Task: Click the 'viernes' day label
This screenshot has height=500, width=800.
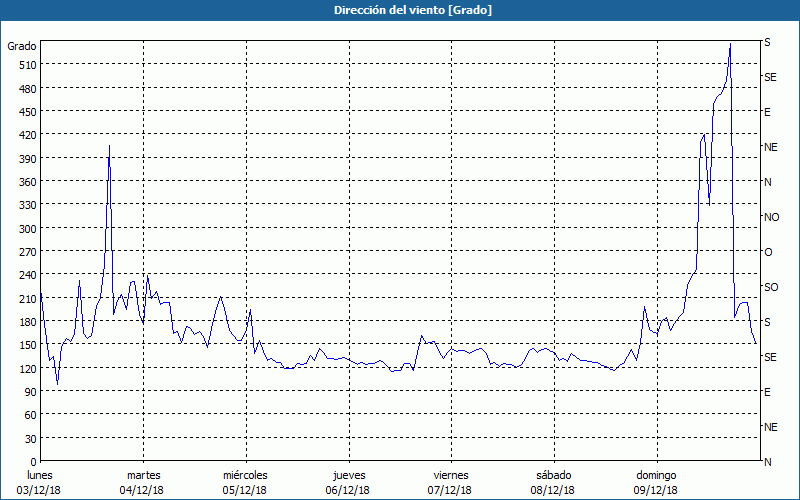Action: [451, 475]
